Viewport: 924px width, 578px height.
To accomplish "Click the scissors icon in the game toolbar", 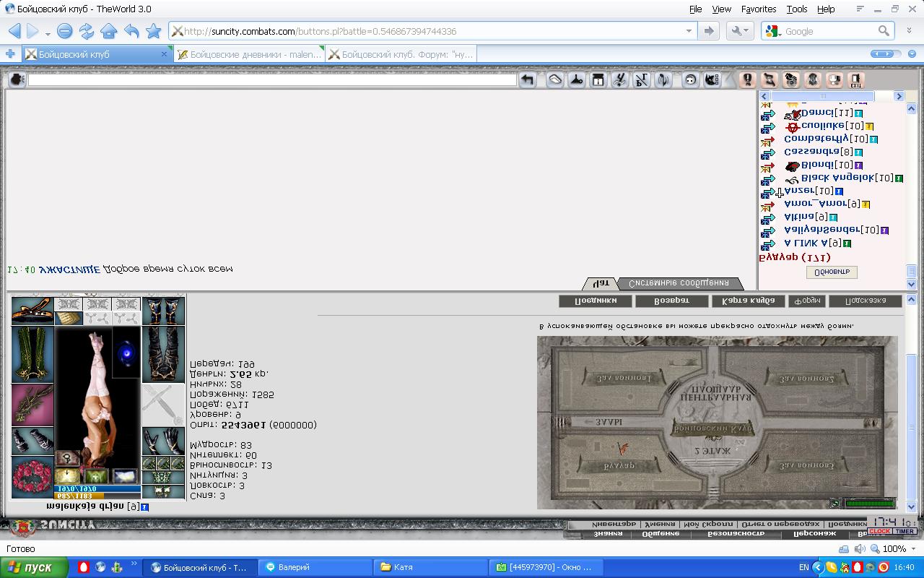I will [619, 80].
